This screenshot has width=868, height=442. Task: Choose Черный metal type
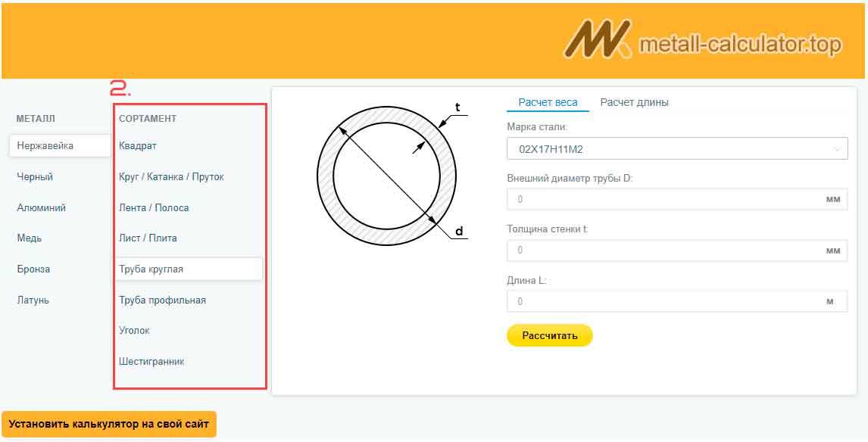[35, 177]
